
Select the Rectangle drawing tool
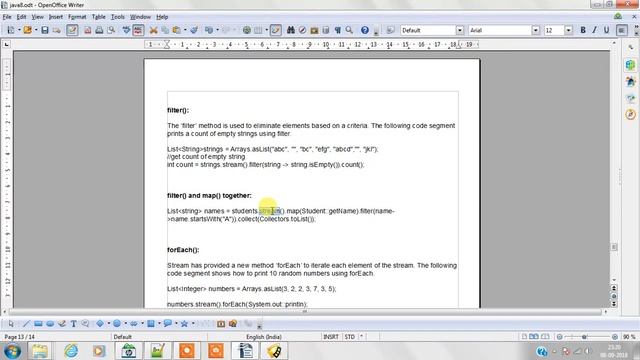38,324
